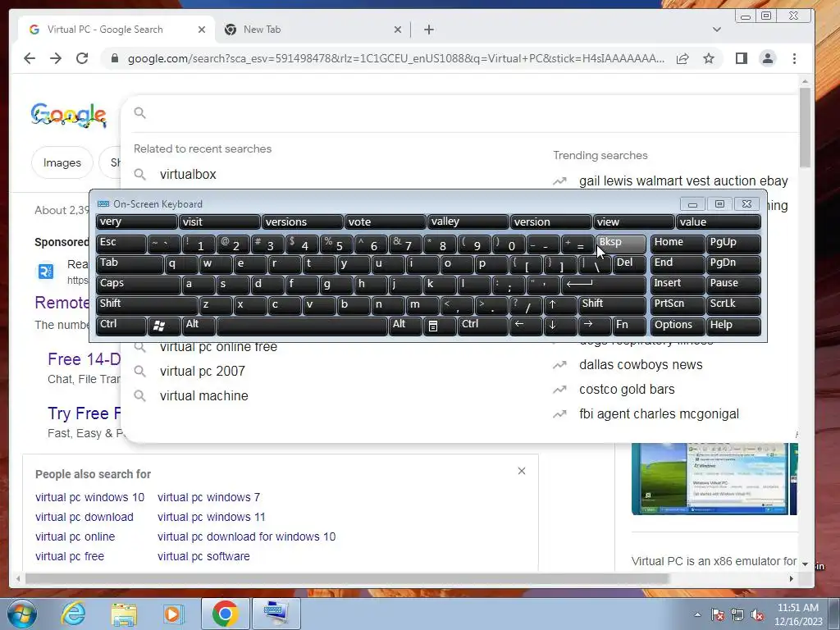Click the right arrow key on-screen

pyautogui.click(x=595, y=326)
